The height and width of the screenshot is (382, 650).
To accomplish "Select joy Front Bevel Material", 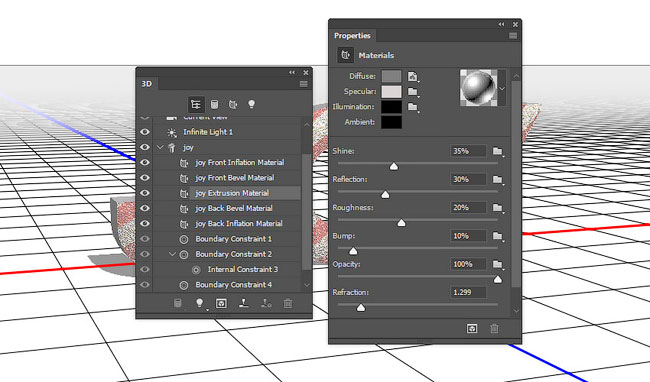I will coord(227,178).
